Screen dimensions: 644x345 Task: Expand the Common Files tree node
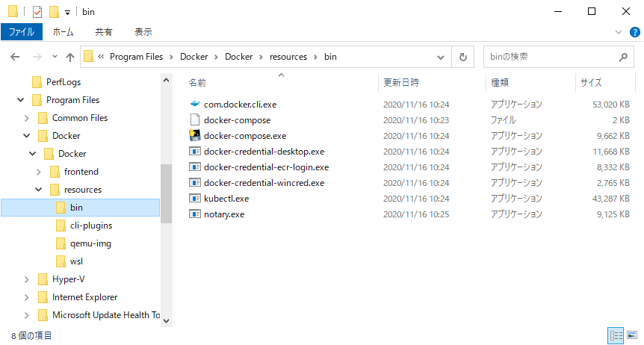[x=27, y=118]
